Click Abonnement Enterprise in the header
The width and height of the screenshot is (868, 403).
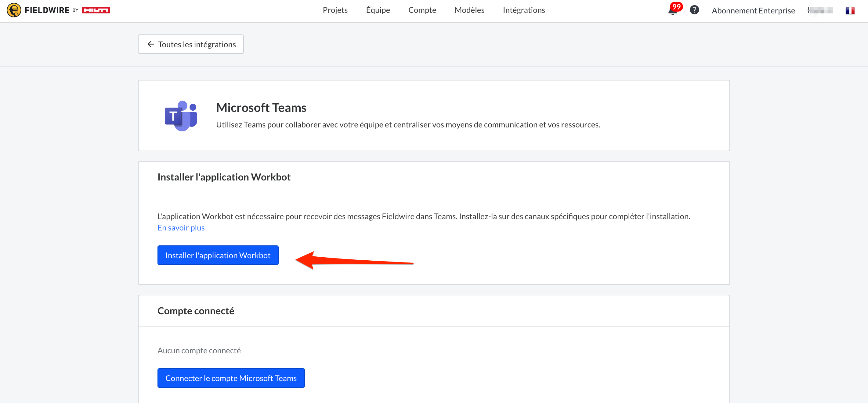point(753,10)
